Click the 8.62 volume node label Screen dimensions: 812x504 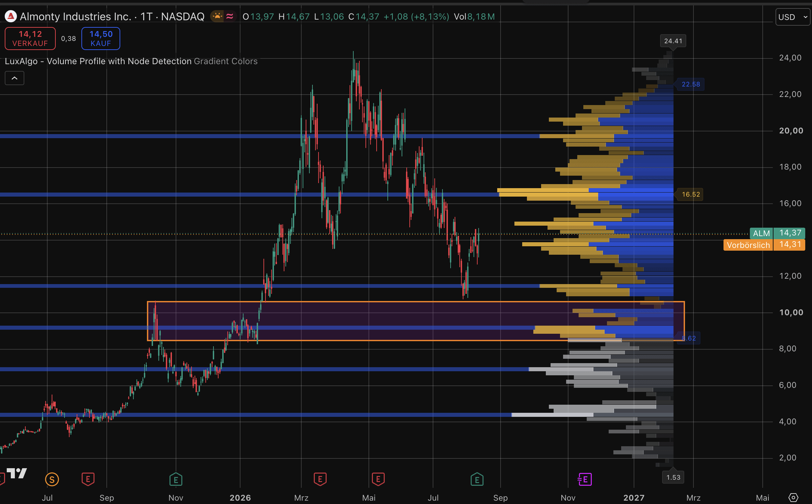point(689,338)
